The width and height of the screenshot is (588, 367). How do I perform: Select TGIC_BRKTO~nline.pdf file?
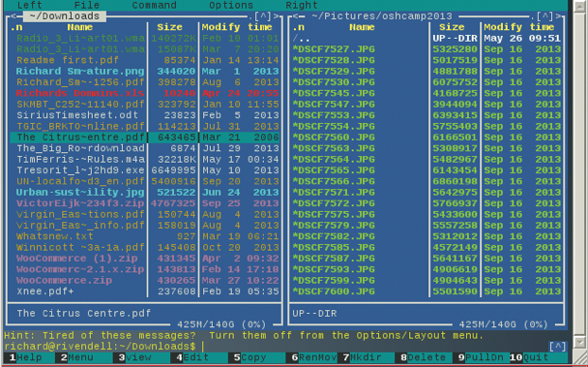145,127
